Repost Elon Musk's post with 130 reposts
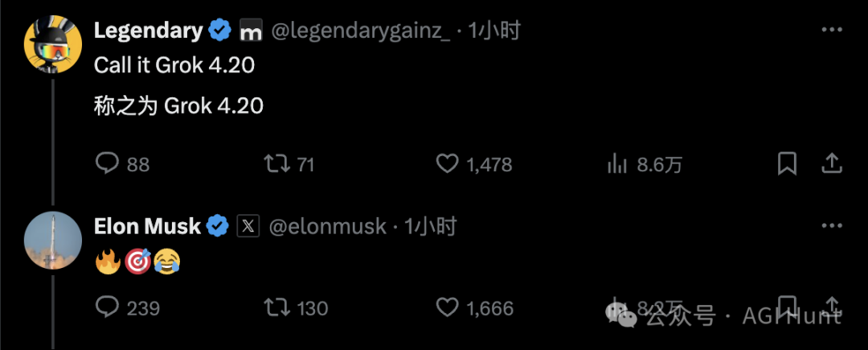This screenshot has height=350, width=868. [276, 307]
